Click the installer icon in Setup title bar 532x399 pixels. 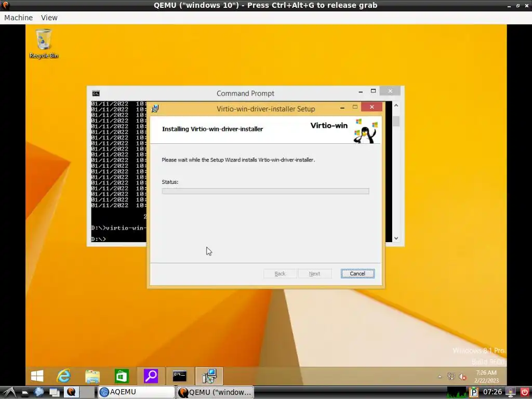pyautogui.click(x=155, y=109)
